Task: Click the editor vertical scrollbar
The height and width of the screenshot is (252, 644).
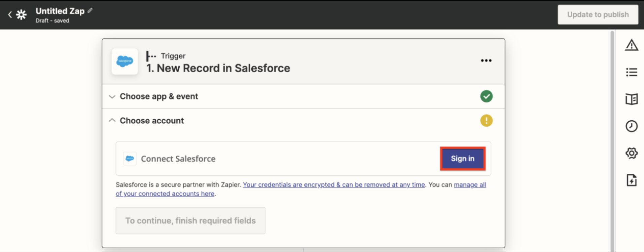Action: pyautogui.click(x=612, y=140)
